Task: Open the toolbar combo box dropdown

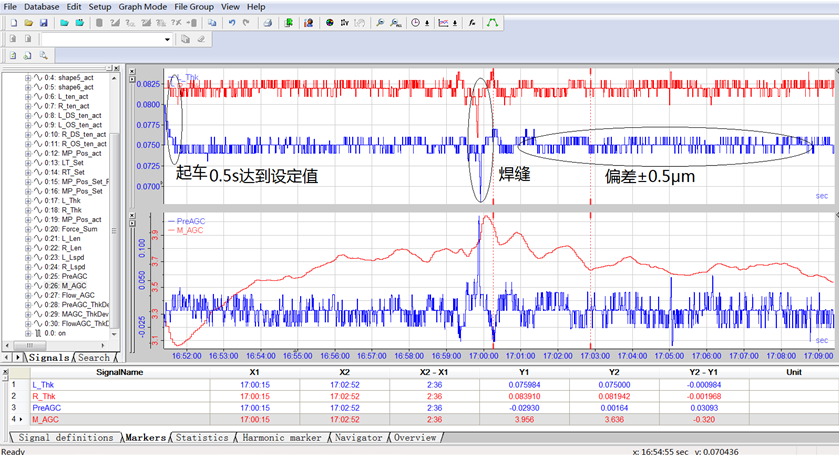Action: click(167, 39)
